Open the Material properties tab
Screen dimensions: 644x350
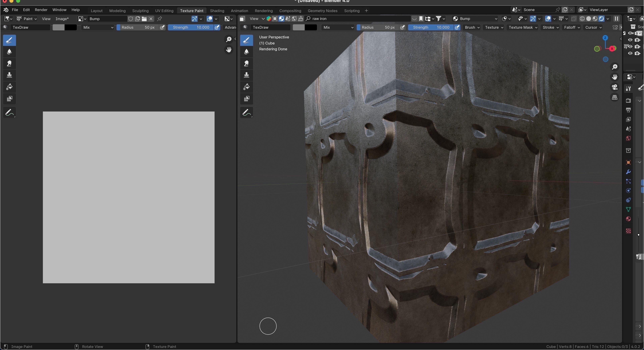(628, 219)
